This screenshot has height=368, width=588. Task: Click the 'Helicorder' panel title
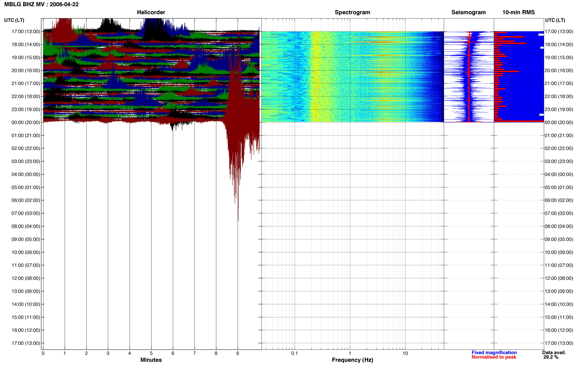(151, 12)
